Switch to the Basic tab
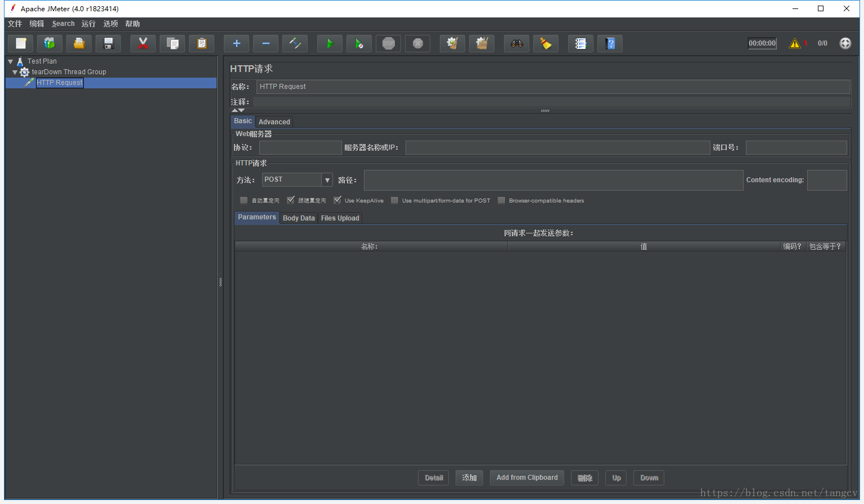Viewport: 864px width, 504px height. [243, 121]
